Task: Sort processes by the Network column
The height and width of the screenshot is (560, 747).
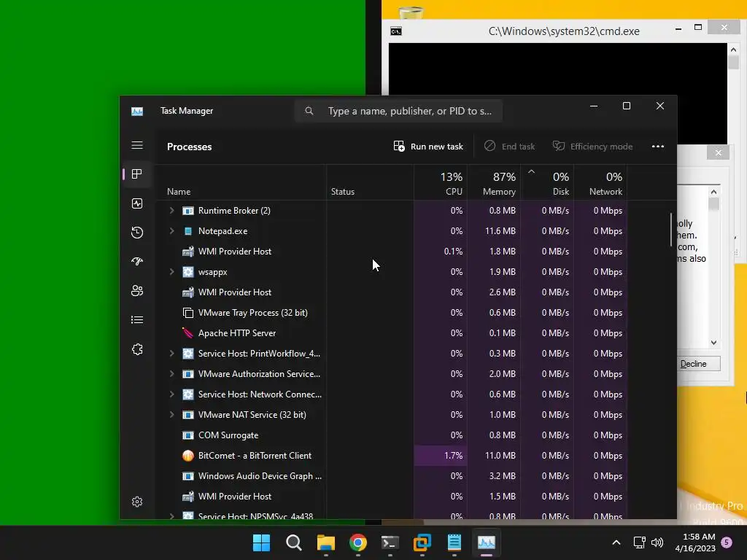Action: 600,183
